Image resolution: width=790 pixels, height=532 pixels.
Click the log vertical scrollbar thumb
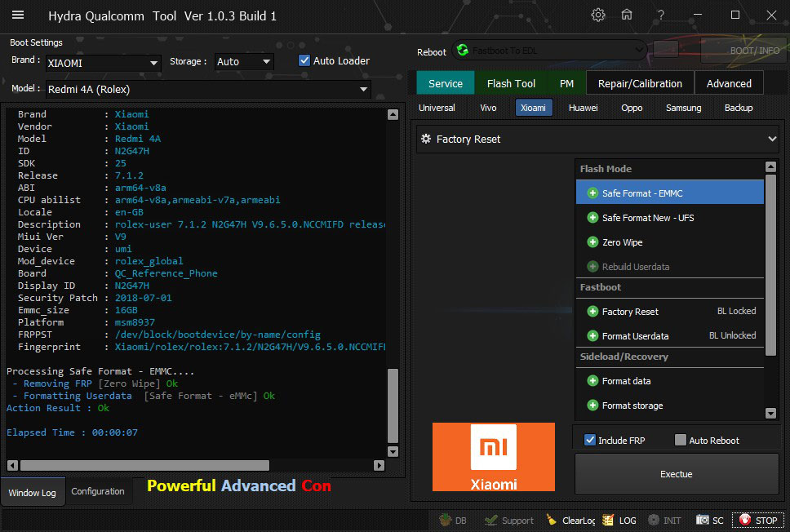[x=393, y=406]
